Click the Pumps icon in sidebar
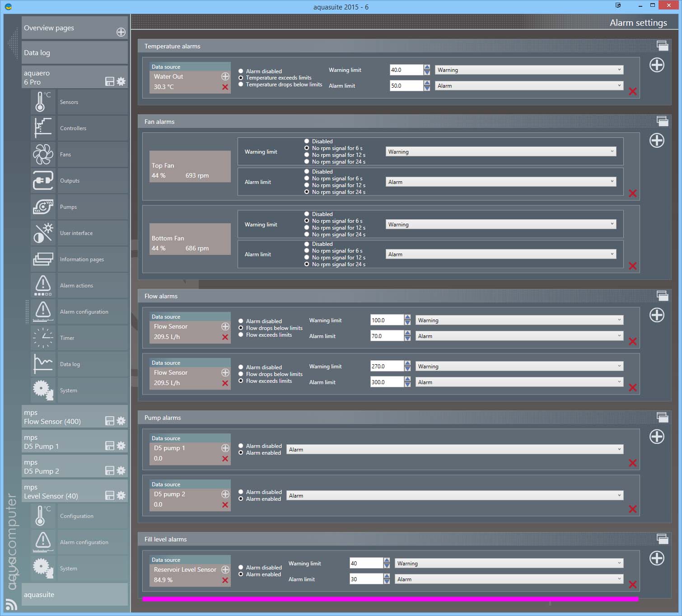 (x=43, y=207)
